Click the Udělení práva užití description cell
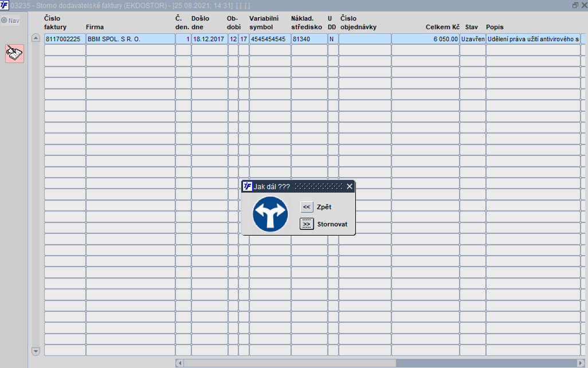Viewport: 588px width, 368px height. tap(533, 39)
